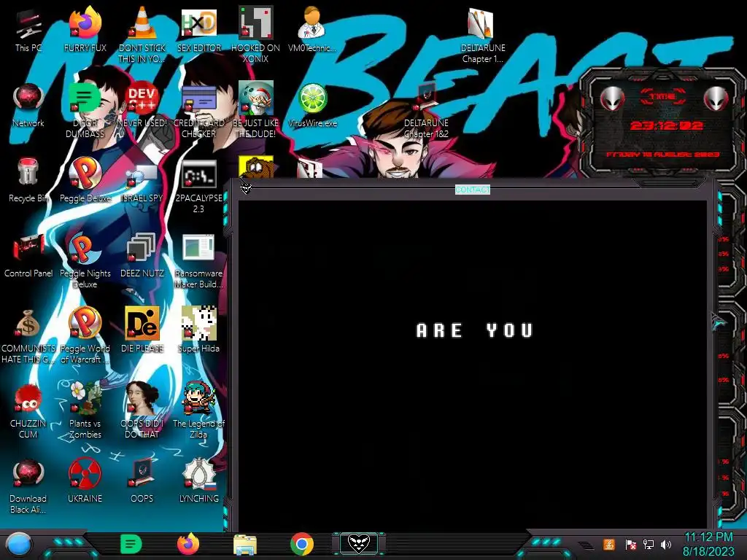The width and height of the screenshot is (747, 560).
Task: Launch the FURRY FUX Firefox shortcut
Action: click(85, 31)
